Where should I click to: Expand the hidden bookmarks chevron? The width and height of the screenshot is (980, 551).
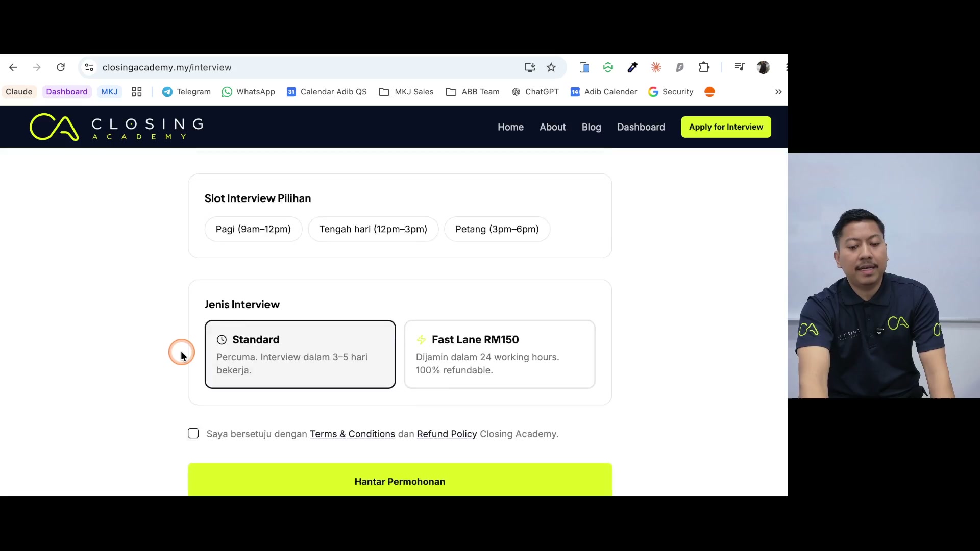(x=778, y=92)
